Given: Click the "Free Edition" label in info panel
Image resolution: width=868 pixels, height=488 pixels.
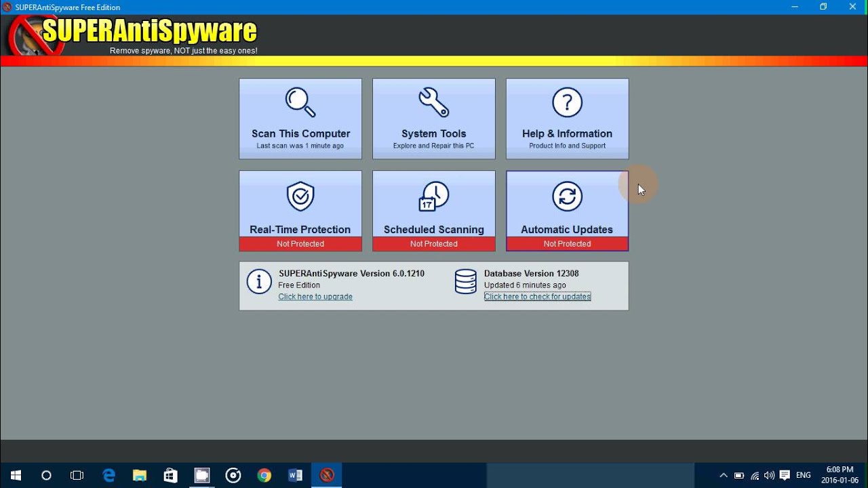Looking at the screenshot, I should tap(299, 285).
